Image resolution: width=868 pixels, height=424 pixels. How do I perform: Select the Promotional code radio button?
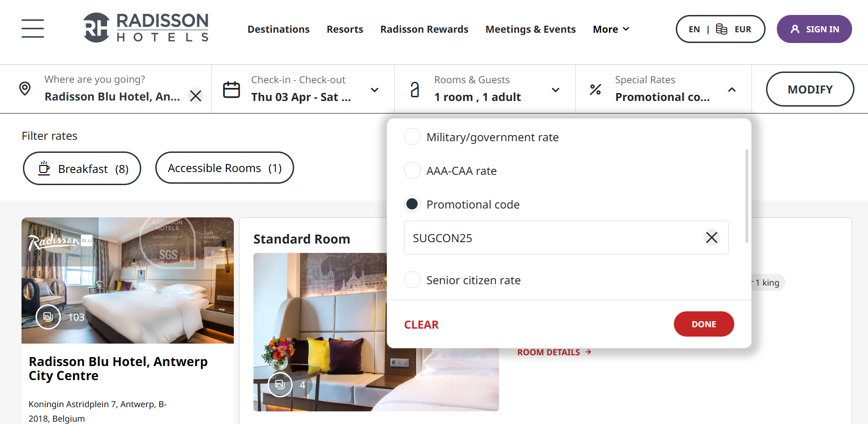pos(412,204)
